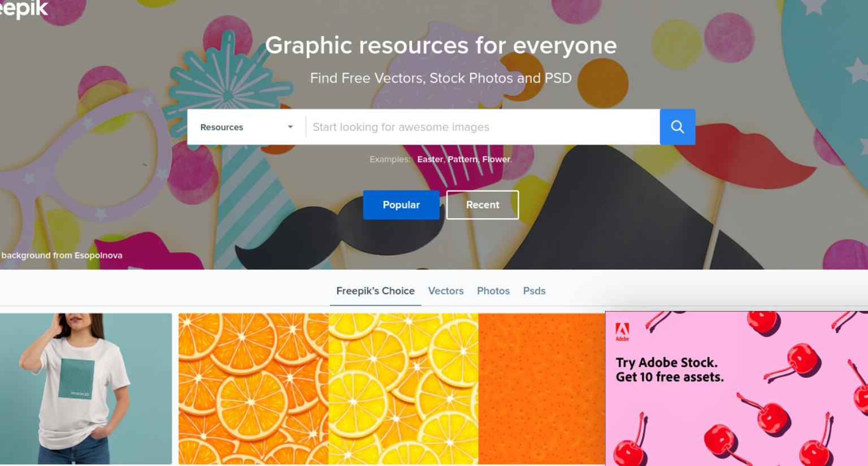Switch to the Photos tab

pos(493,291)
